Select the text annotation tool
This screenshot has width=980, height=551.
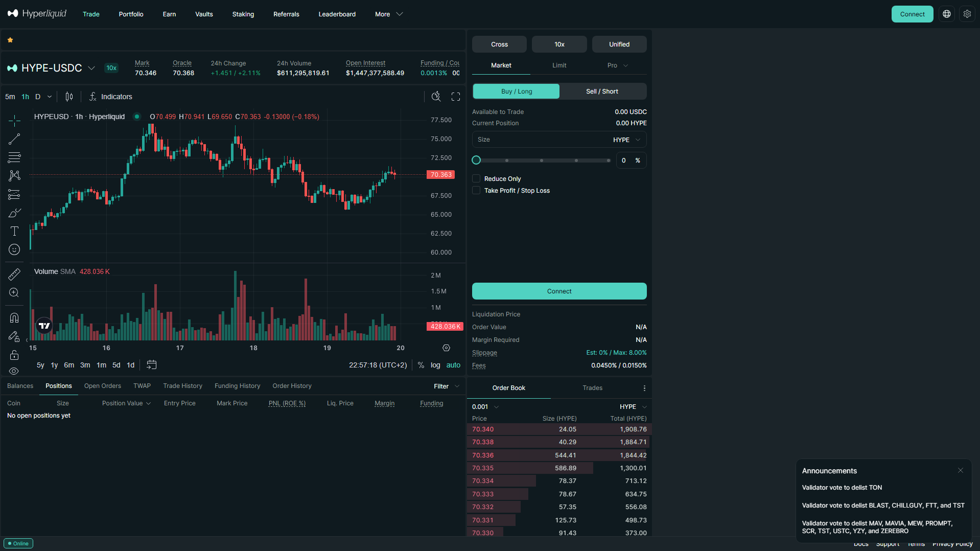(14, 231)
